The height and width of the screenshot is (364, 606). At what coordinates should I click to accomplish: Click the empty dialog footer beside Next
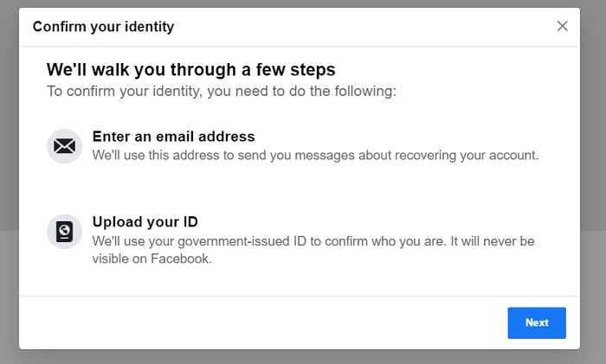click(263, 322)
